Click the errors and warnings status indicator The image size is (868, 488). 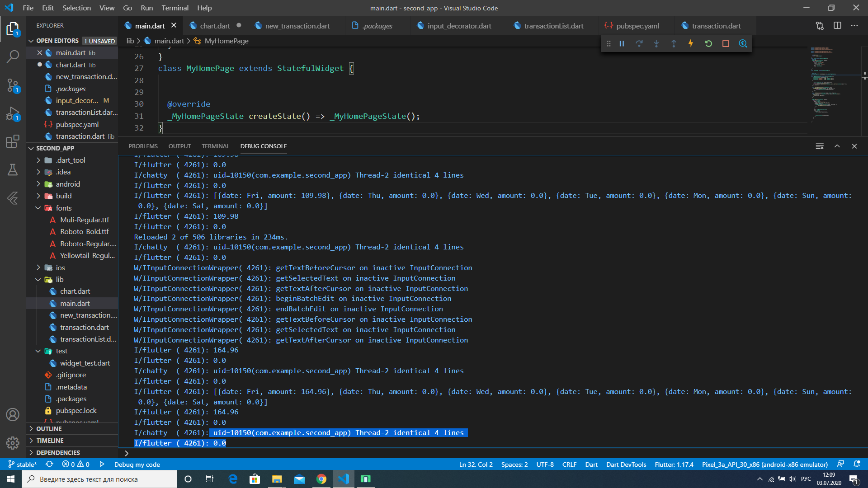75,465
